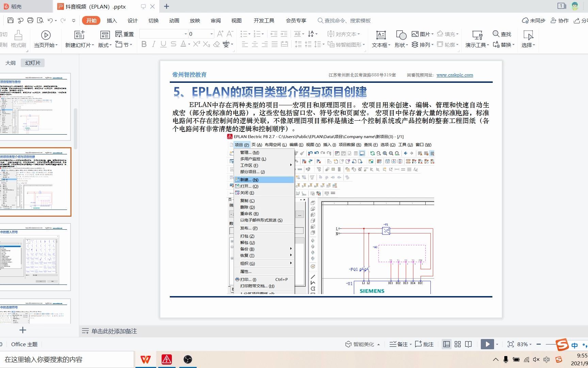The image size is (588, 368).
Task: Reset the slide layout (重置)
Action: (x=125, y=34)
